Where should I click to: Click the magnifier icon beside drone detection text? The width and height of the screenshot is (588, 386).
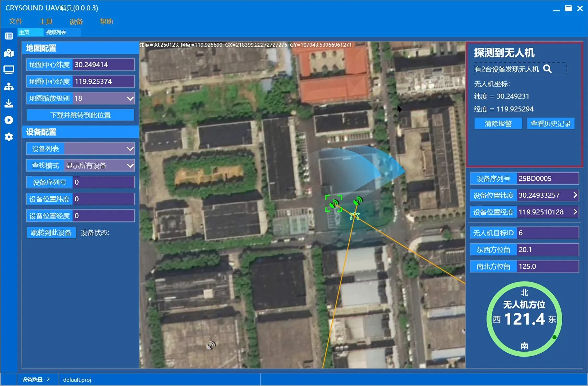click(547, 69)
